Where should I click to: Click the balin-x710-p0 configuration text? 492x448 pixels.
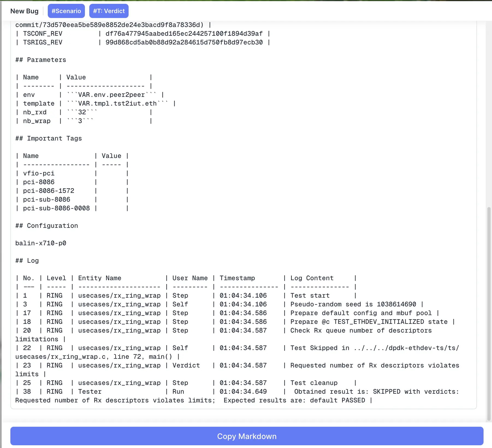click(x=40, y=243)
